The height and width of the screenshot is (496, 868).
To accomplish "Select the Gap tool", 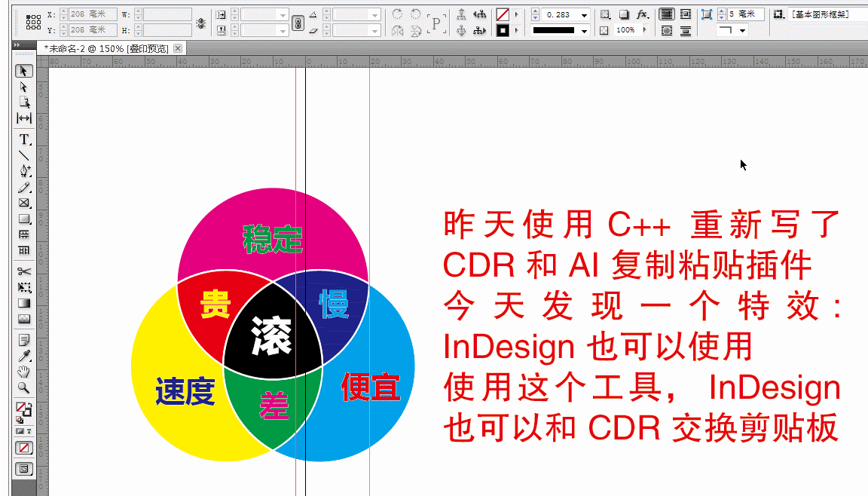I will point(23,118).
